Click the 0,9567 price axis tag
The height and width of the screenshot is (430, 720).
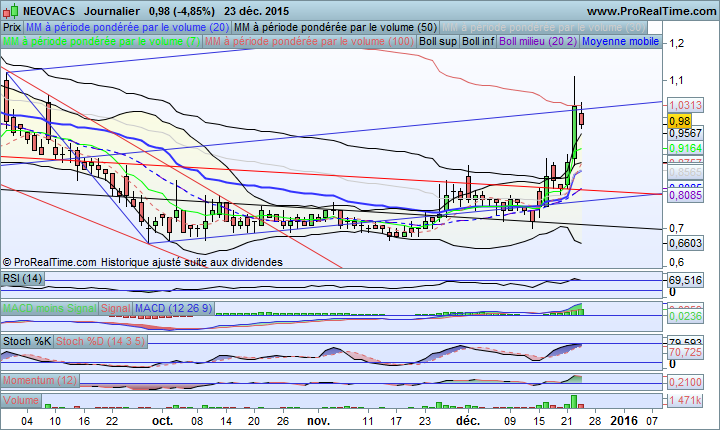tap(685, 133)
